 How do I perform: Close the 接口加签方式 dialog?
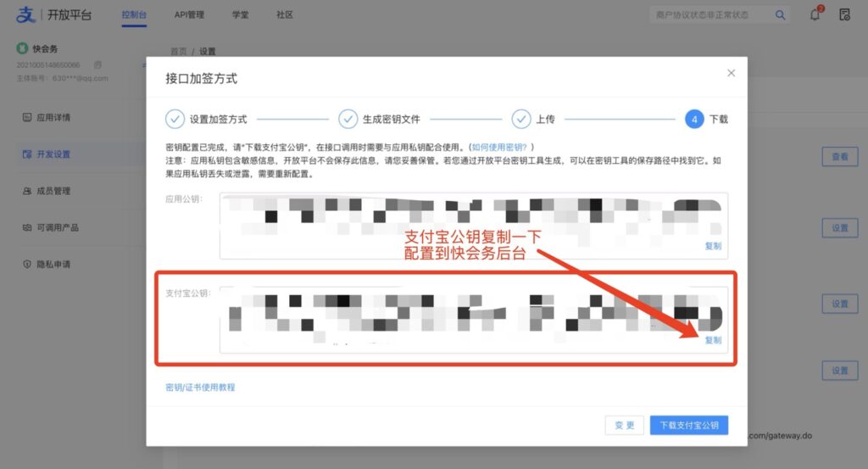tap(731, 73)
